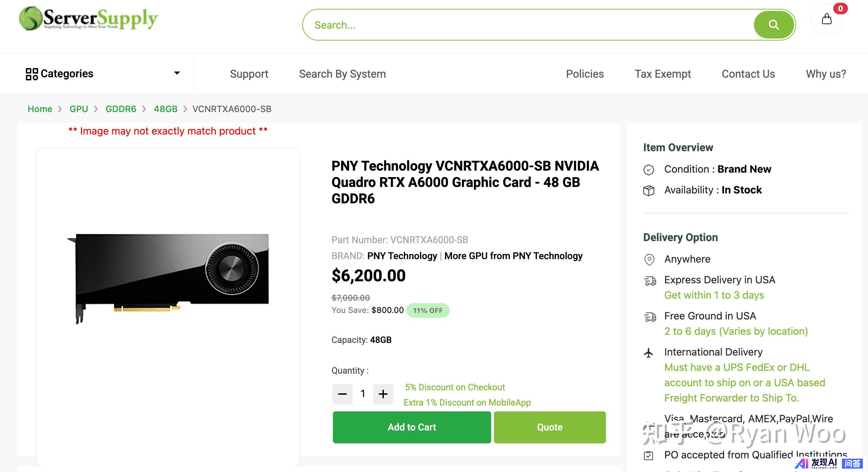Increase quantity with the plus button
The height and width of the screenshot is (472, 868).
383,394
